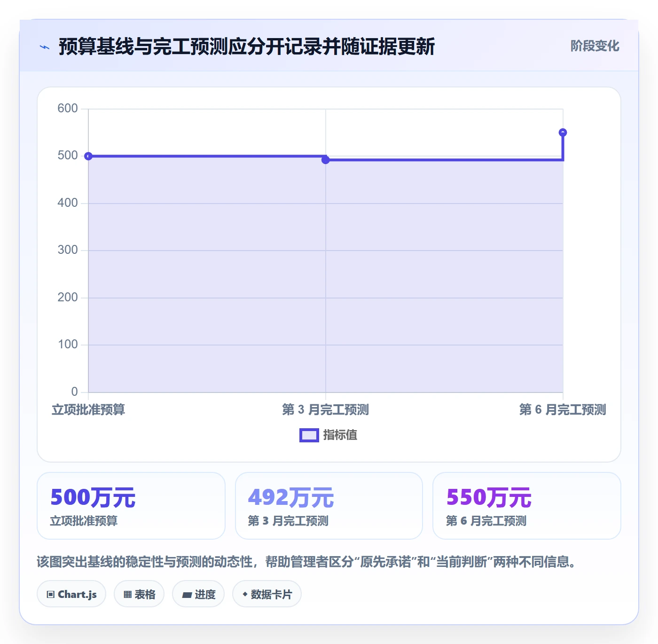Click the y-axis value 400

(68, 203)
